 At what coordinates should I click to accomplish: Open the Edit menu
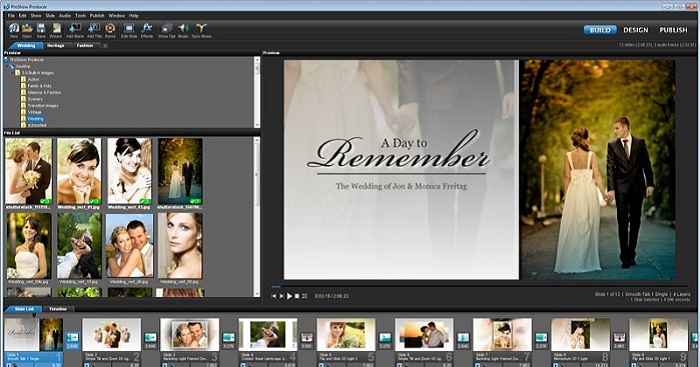pos(23,16)
